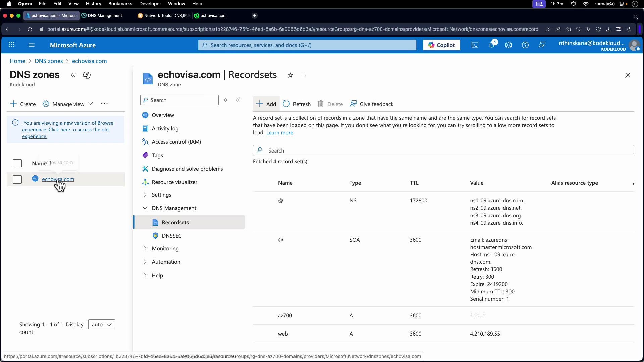Click the Copilot button

(441, 45)
